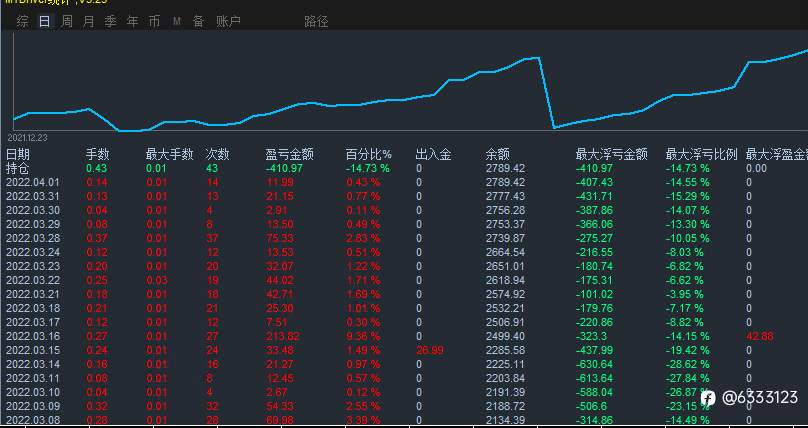The width and height of the screenshot is (808, 428).
Task: Open the 季 quarterly tab
Action: (x=110, y=21)
